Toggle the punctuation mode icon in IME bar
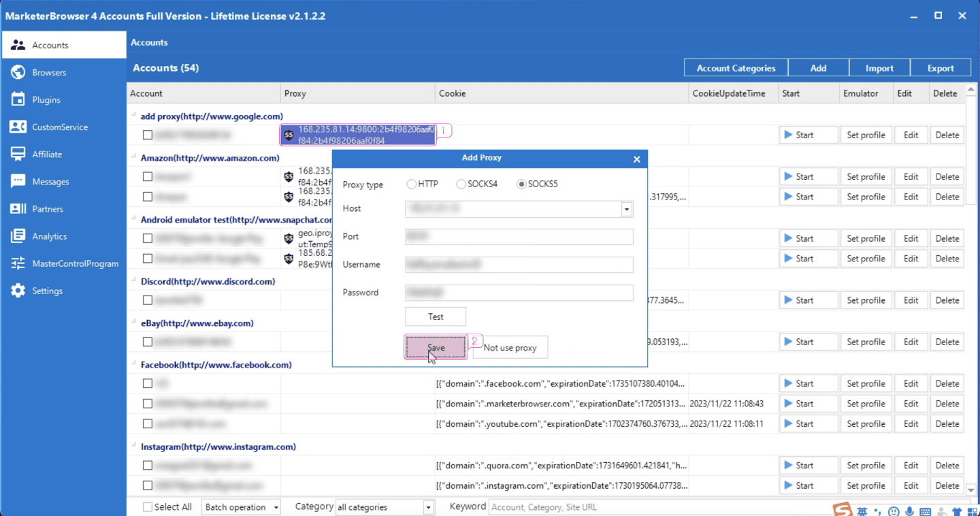The height and width of the screenshot is (516, 980). [x=878, y=511]
